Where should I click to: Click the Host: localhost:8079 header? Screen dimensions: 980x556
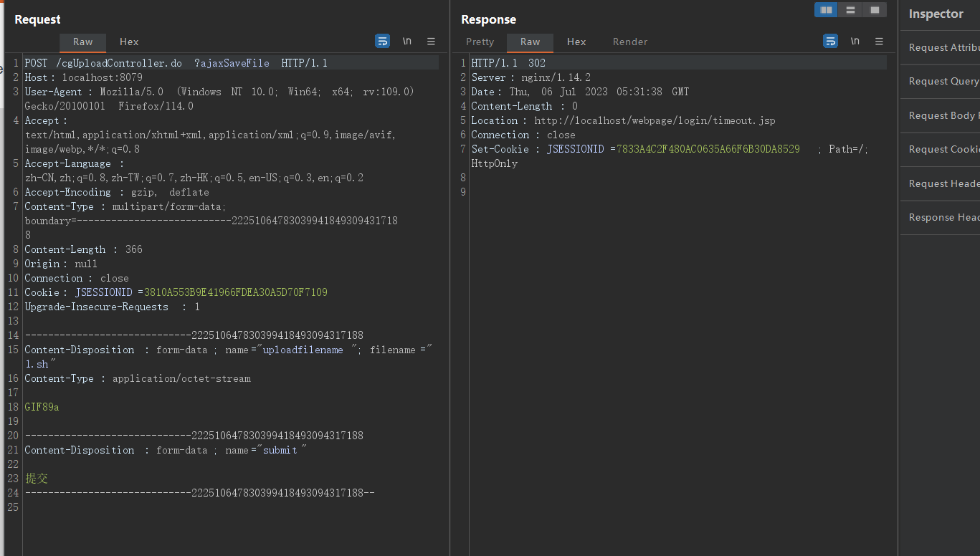pos(83,77)
